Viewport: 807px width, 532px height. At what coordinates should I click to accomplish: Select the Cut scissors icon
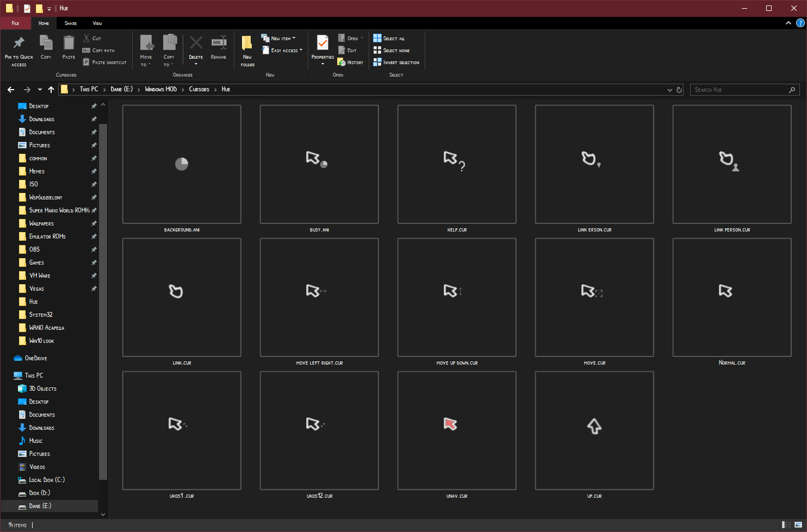[86, 38]
